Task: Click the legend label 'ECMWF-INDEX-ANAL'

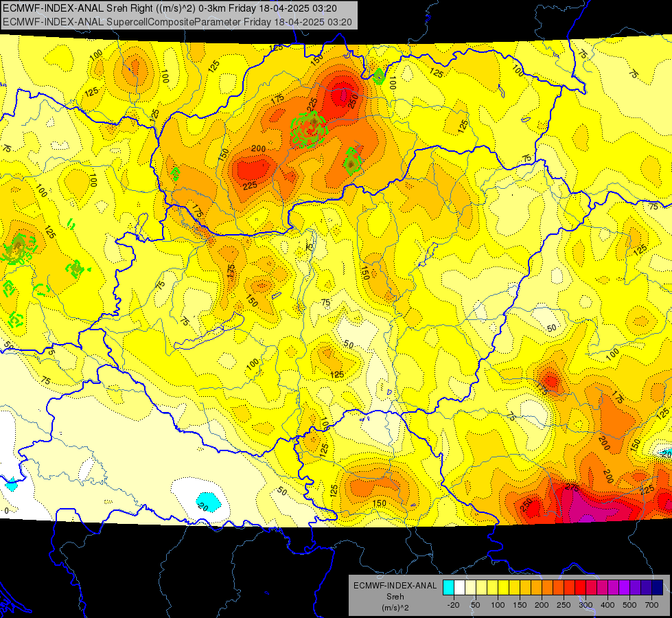Action: coord(395,586)
